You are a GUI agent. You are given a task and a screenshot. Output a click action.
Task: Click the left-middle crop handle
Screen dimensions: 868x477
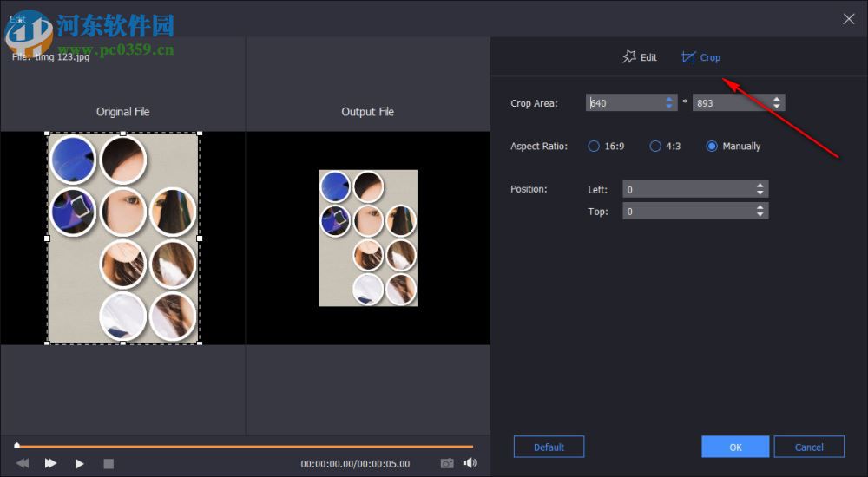coord(47,238)
